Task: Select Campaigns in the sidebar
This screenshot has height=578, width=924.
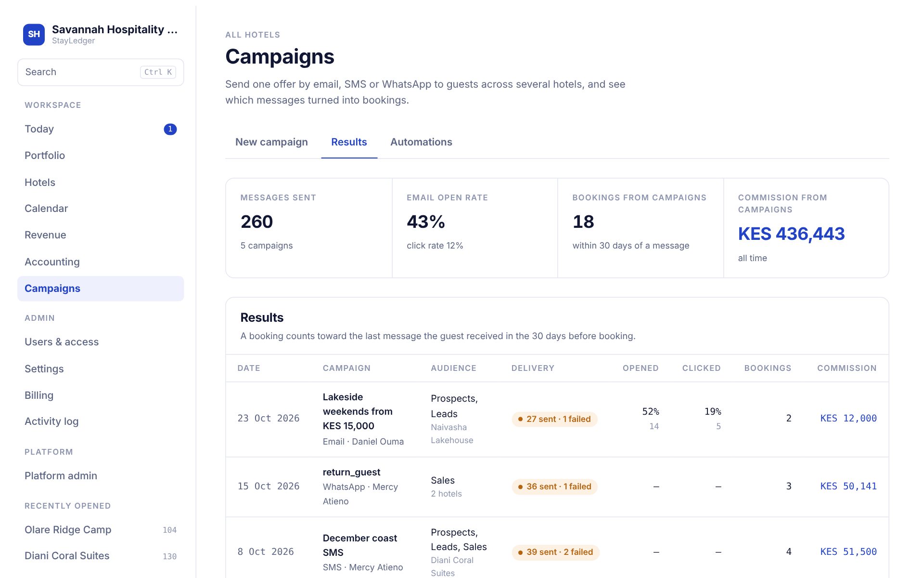Action: (101, 289)
